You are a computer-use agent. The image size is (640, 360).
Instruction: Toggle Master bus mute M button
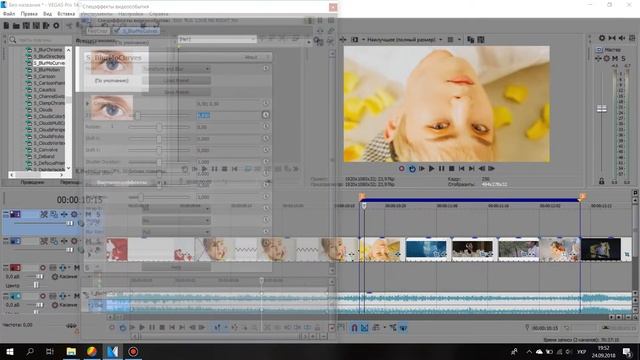[x=615, y=58]
